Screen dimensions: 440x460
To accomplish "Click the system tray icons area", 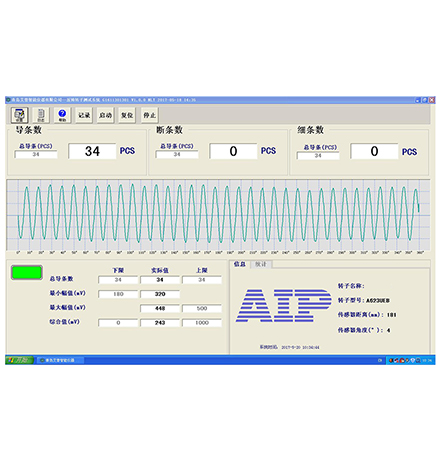I will pyautogui.click(x=410, y=360).
